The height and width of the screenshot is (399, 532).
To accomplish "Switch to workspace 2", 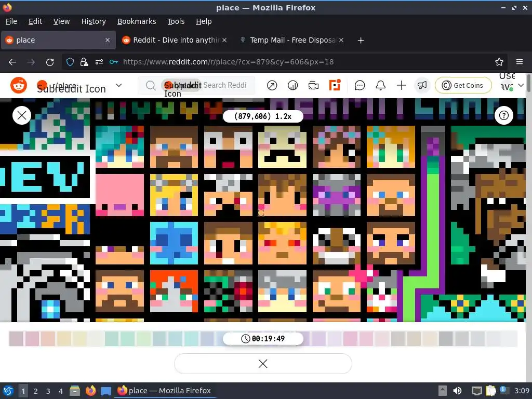I will point(36,391).
